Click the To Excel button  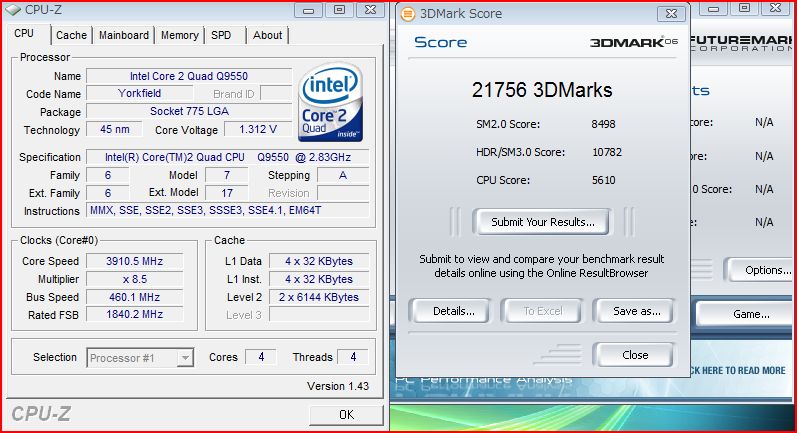point(542,311)
